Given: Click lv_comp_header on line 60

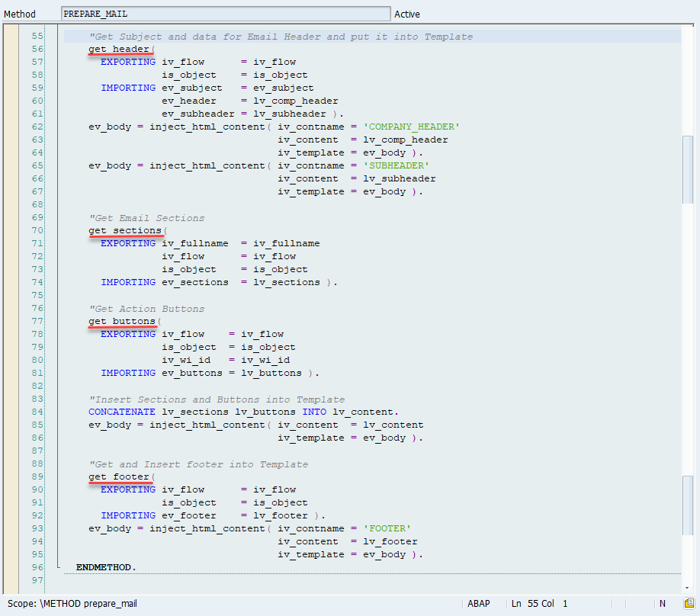Looking at the screenshot, I should pyautogui.click(x=296, y=101).
